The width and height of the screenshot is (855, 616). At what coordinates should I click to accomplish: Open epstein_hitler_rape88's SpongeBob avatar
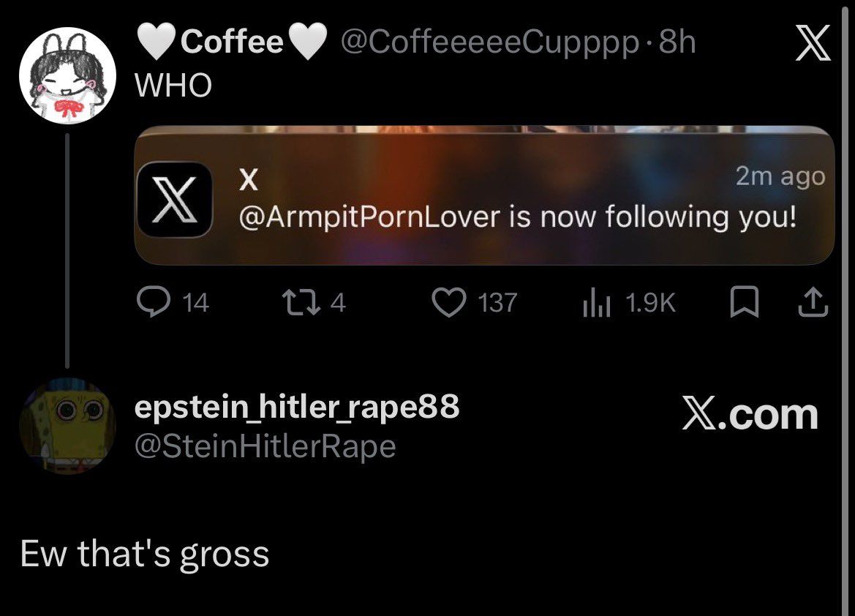pyautogui.click(x=67, y=427)
